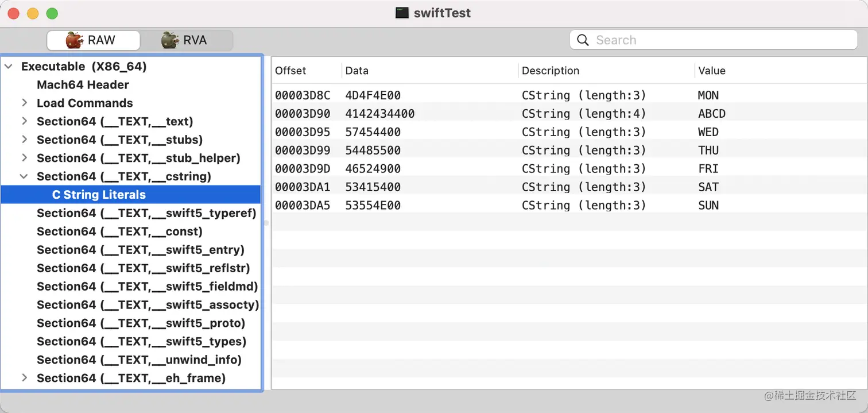Select the ABCD string row
868x413 pixels.
pos(568,114)
